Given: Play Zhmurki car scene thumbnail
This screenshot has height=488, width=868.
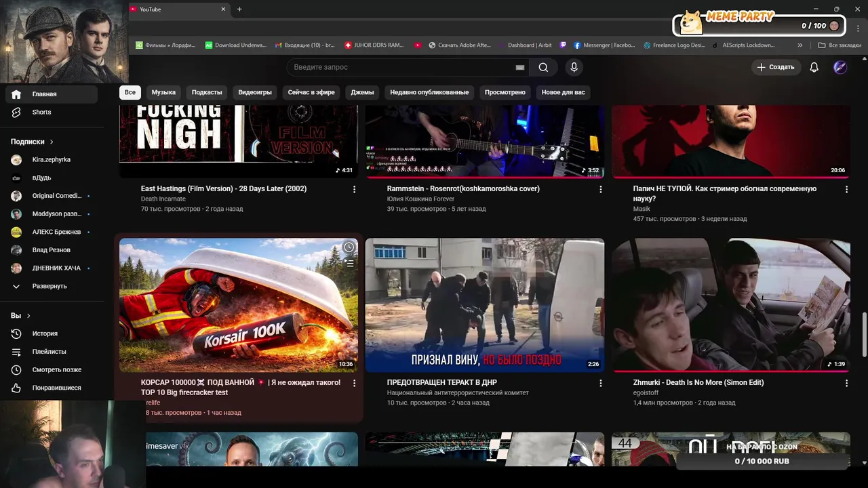Looking at the screenshot, I should (x=731, y=305).
